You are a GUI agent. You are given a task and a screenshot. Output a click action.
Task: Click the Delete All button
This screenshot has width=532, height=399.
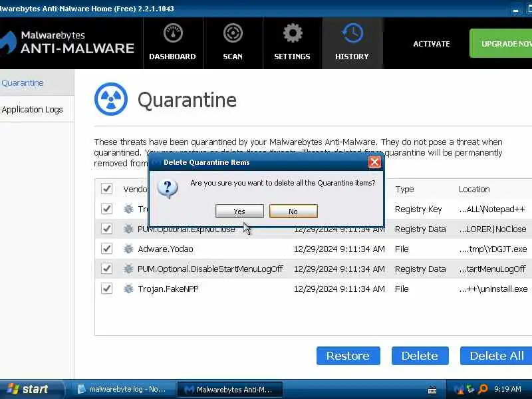[x=496, y=356]
